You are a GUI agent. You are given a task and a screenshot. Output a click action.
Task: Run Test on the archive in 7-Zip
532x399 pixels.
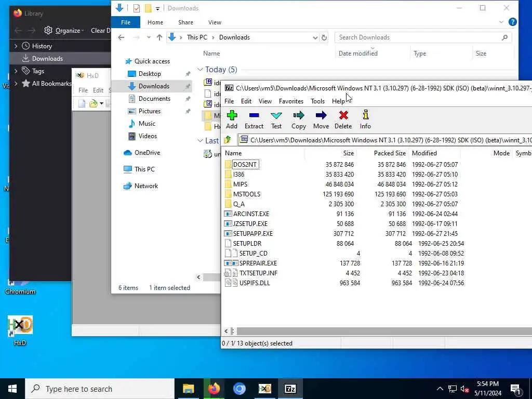[x=276, y=119]
